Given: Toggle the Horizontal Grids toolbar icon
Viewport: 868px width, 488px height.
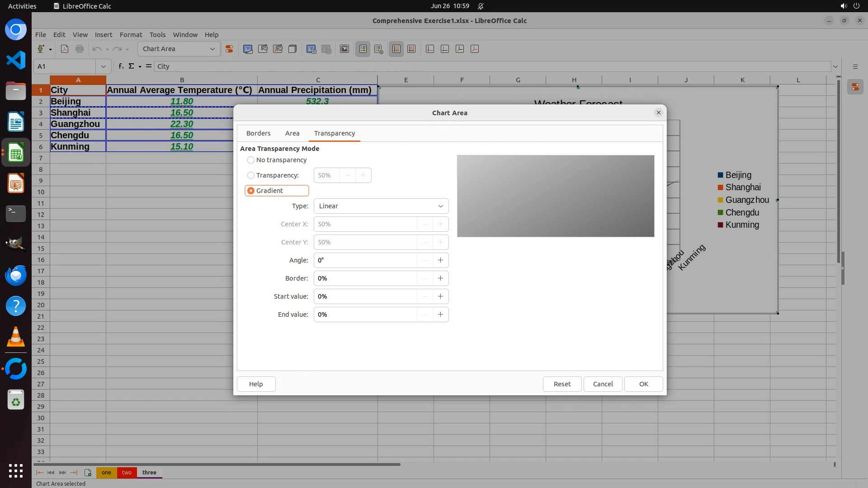Looking at the screenshot, I should click(x=396, y=49).
